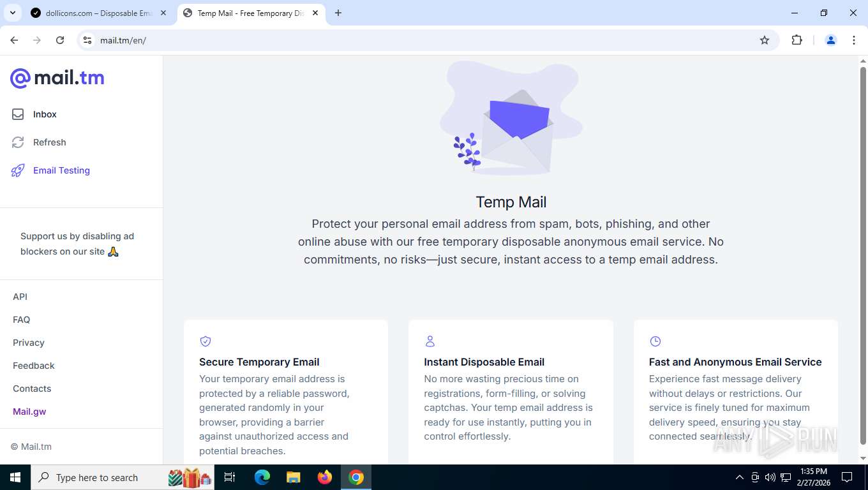
Task: Open the Privacy link
Action: click(29, 343)
